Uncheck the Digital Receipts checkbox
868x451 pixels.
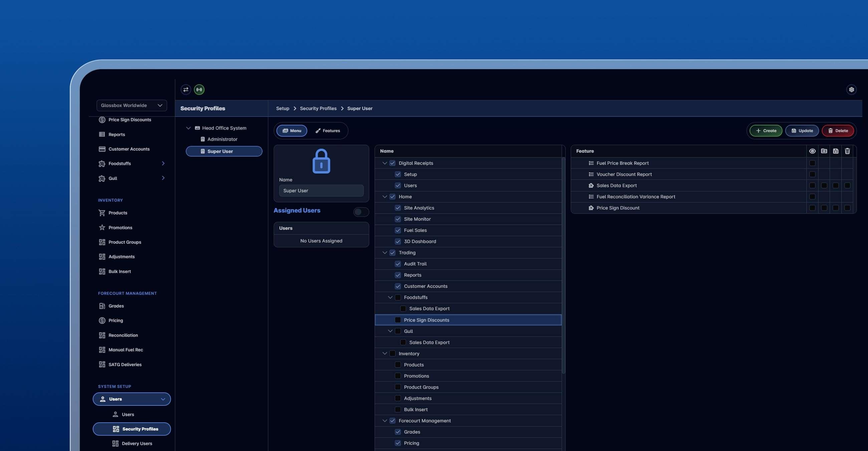[393, 163]
